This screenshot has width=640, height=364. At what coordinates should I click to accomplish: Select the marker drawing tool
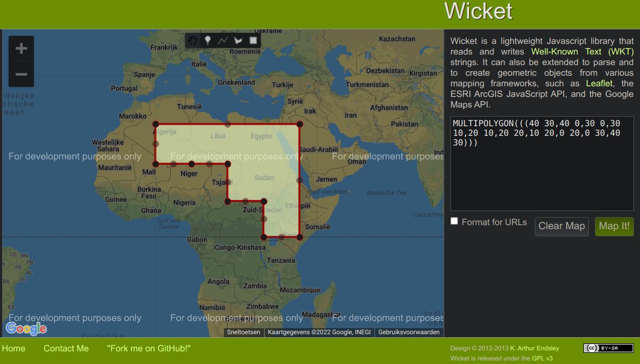coord(208,40)
